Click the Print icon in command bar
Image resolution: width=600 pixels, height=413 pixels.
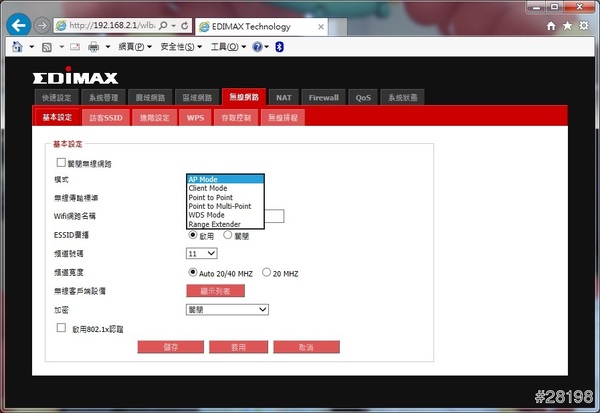coord(93,47)
